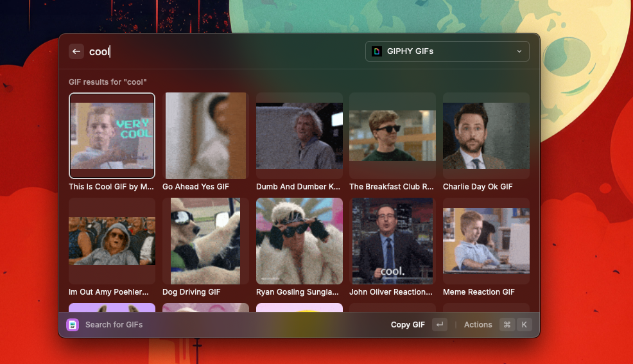Click the GIF extension icon in footer

tap(73, 325)
